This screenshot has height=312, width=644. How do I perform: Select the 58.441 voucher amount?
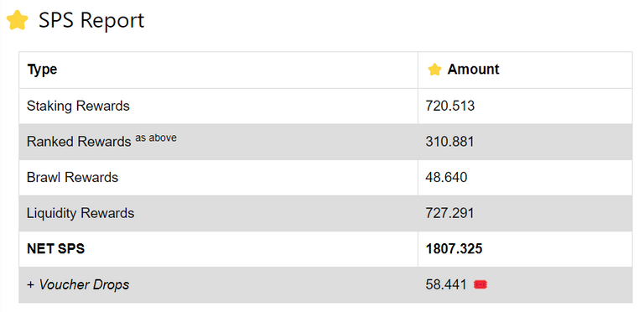tap(446, 284)
